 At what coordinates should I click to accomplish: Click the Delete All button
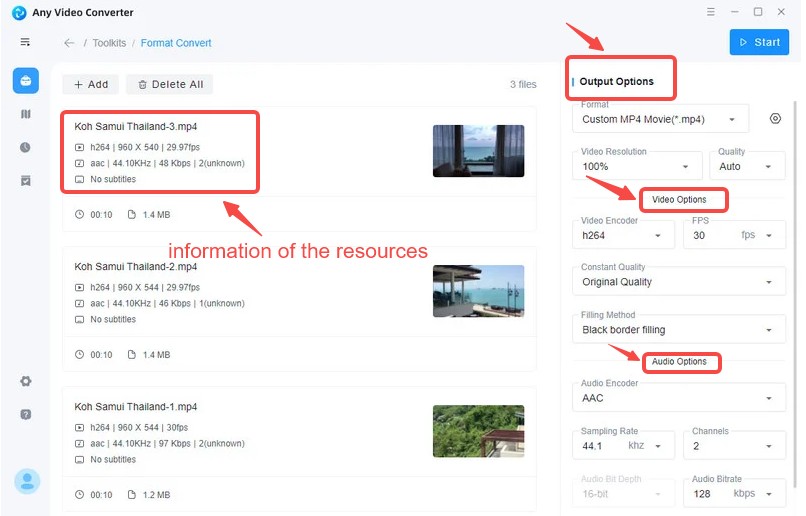(170, 84)
